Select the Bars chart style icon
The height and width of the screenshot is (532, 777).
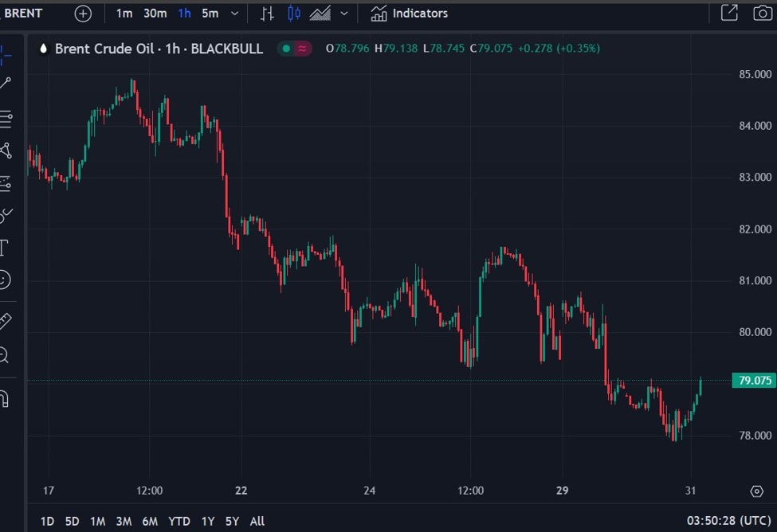[x=268, y=14]
